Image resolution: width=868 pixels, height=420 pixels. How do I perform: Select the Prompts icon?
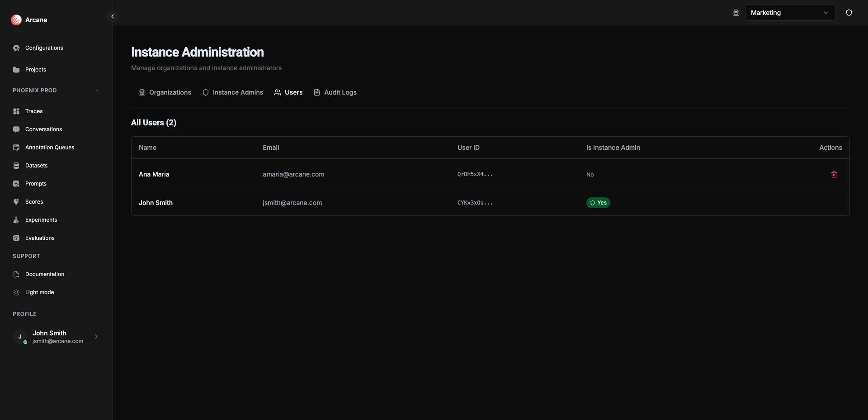[x=16, y=183]
